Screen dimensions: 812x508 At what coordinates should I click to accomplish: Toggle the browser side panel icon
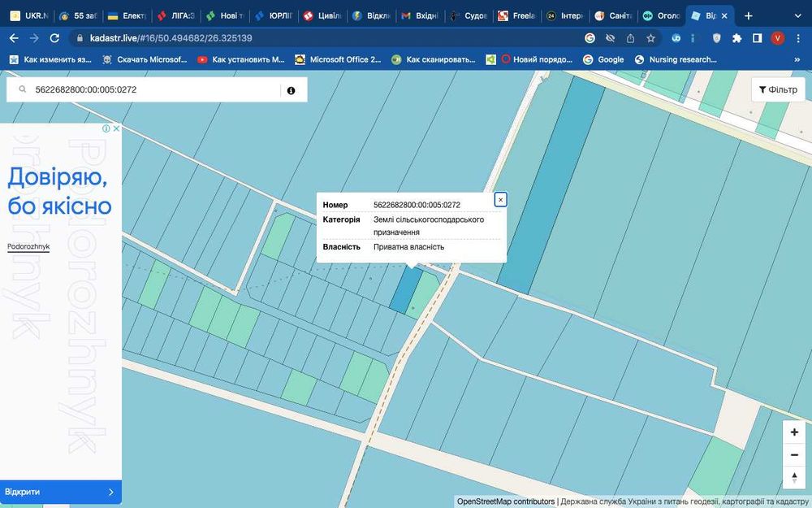757,38
